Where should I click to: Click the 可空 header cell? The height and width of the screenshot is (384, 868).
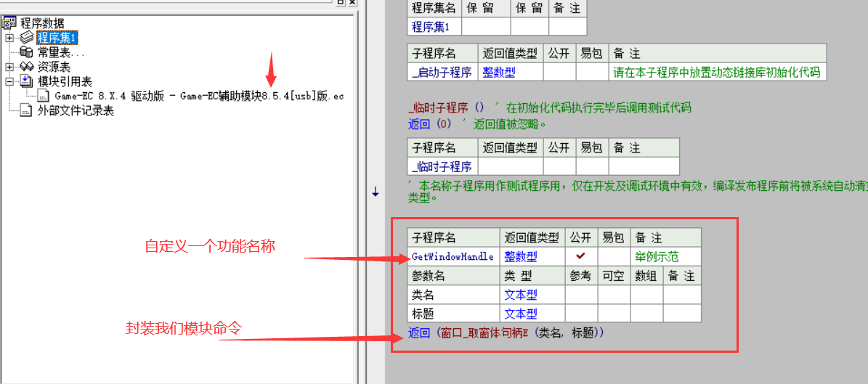coord(614,276)
